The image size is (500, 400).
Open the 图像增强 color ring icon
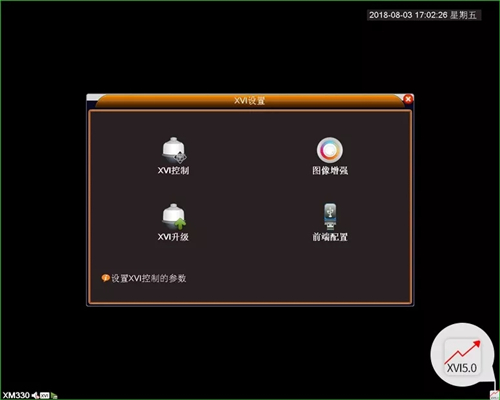point(330,150)
